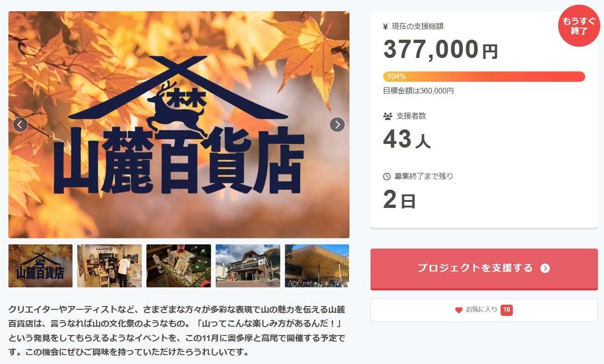Support the project via プロジェクトを支援する button
This screenshot has width=604, height=364.
[x=484, y=269]
